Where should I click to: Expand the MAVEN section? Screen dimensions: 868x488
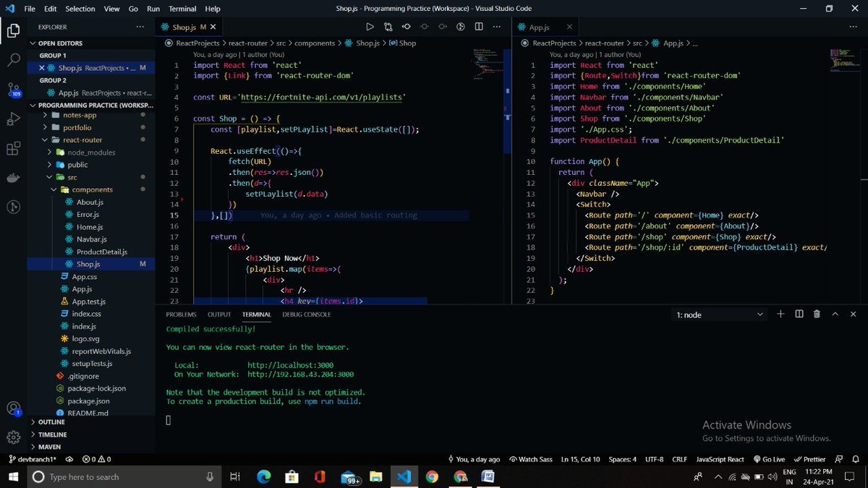point(92,447)
